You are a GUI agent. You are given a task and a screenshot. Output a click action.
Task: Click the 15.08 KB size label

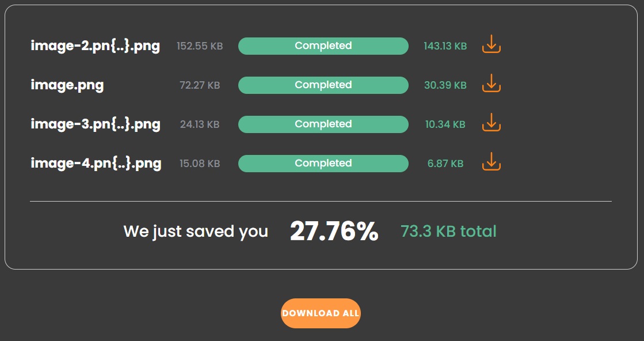[199, 163]
